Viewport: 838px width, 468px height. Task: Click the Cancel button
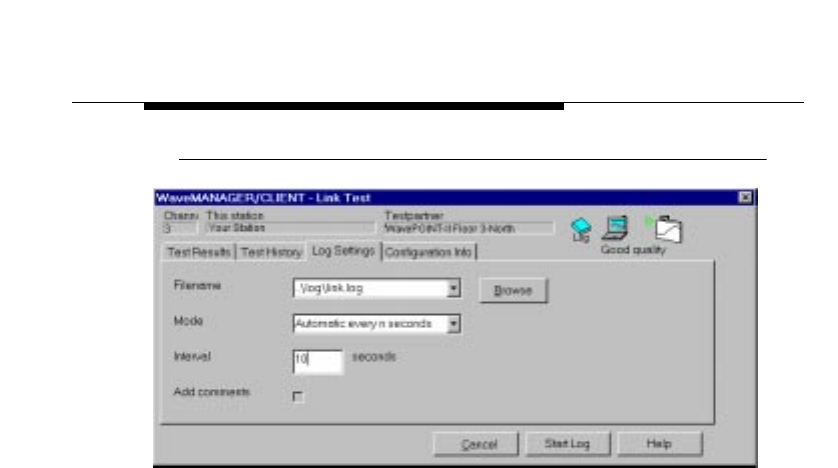click(476, 444)
